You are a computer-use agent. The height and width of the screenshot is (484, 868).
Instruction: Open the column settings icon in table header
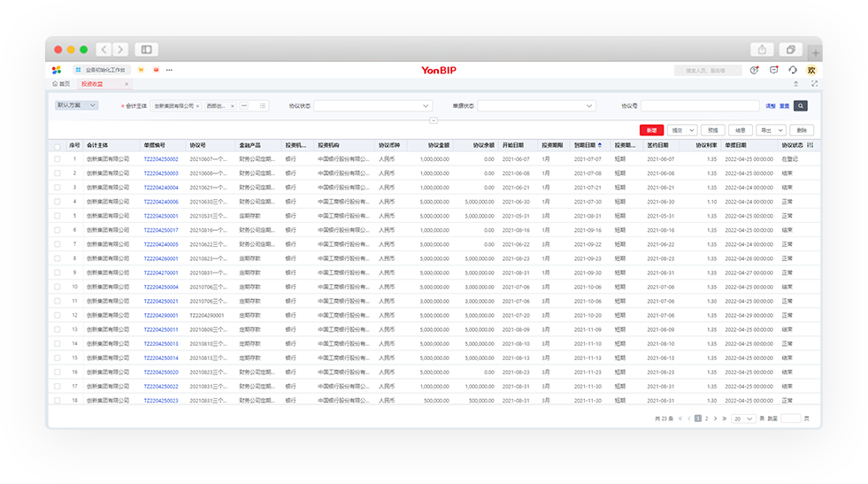pyautogui.click(x=810, y=145)
